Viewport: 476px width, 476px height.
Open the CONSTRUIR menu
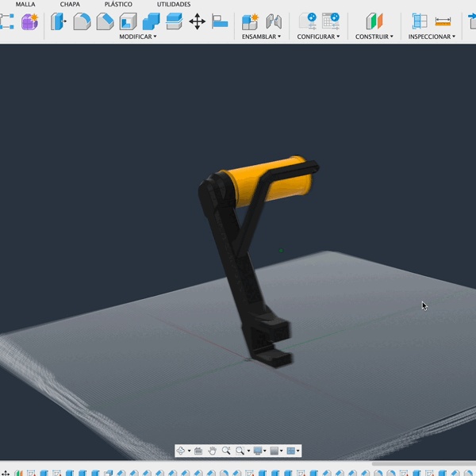[374, 36]
